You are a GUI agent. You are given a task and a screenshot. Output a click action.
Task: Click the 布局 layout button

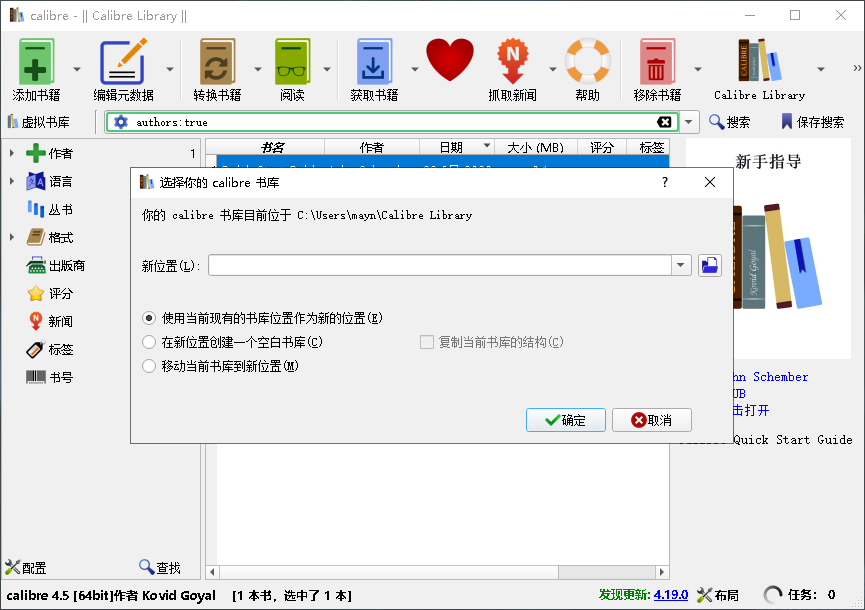click(718, 595)
